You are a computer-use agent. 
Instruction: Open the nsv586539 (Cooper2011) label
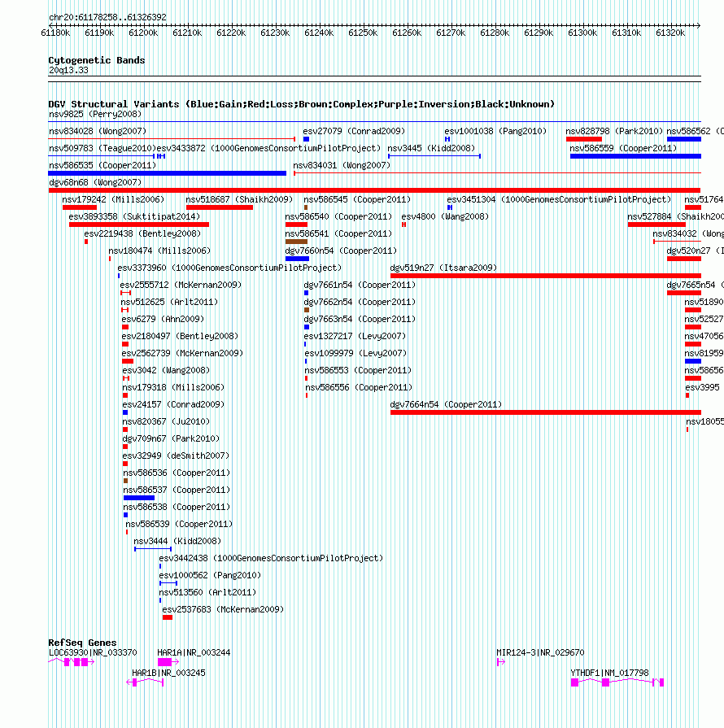tap(179, 525)
